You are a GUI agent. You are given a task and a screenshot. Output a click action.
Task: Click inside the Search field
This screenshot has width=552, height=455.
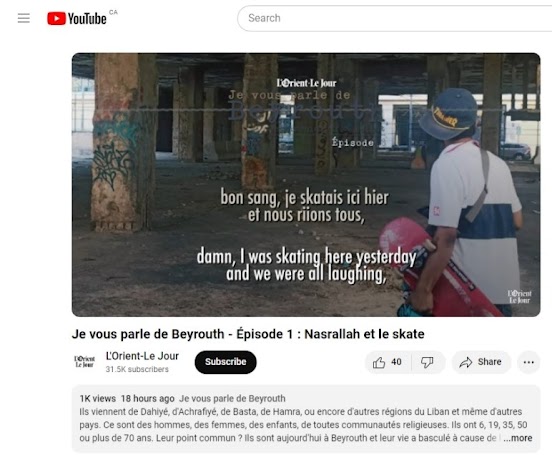click(394, 18)
